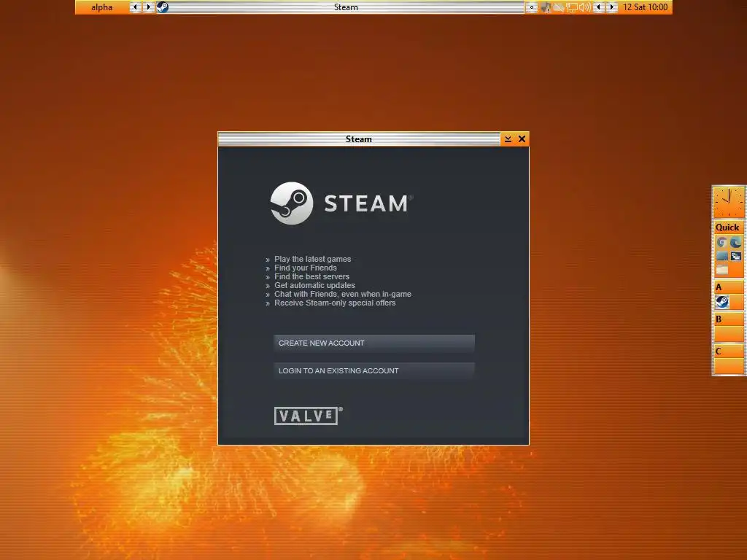Open the network connection tray icon
The width and height of the screenshot is (747, 560).
[572, 7]
